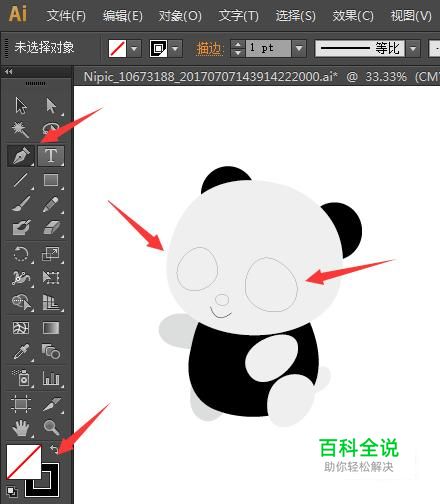Viewport: 440px width, 504px height.
Task: Select the Artboard tool
Action: pyautogui.click(x=21, y=403)
